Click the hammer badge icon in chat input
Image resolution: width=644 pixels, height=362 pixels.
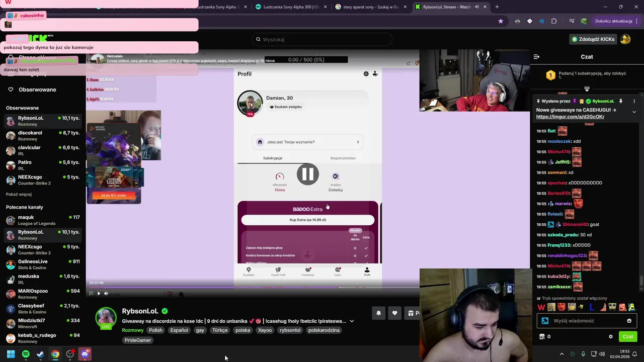pos(545,321)
